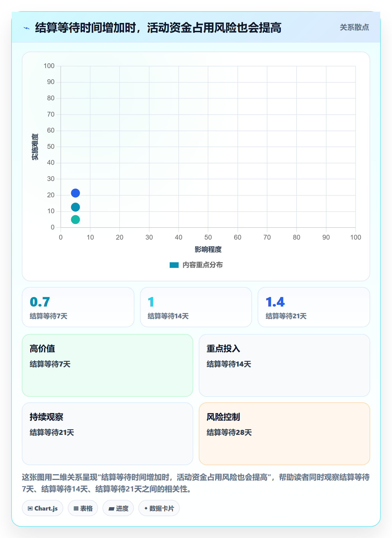Image resolution: width=392 pixels, height=538 pixels.
Task: Select the 0.7 结算等待7天 data card
Action: 78,307
